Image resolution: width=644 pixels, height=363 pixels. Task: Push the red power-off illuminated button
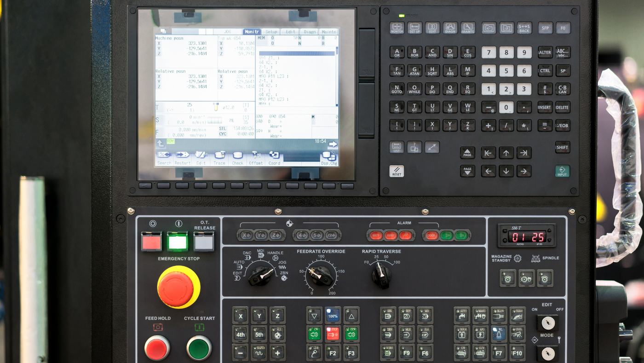151,242
